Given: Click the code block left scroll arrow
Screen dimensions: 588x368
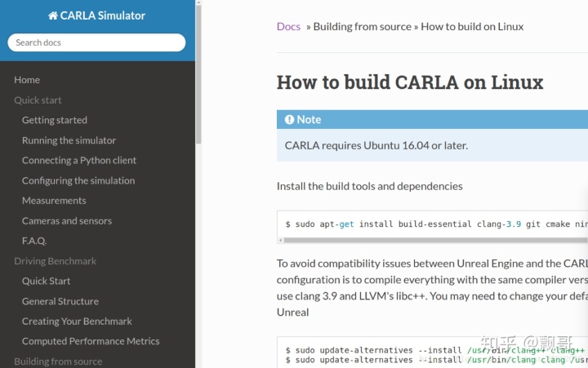Looking at the screenshot, I should pos(280,240).
